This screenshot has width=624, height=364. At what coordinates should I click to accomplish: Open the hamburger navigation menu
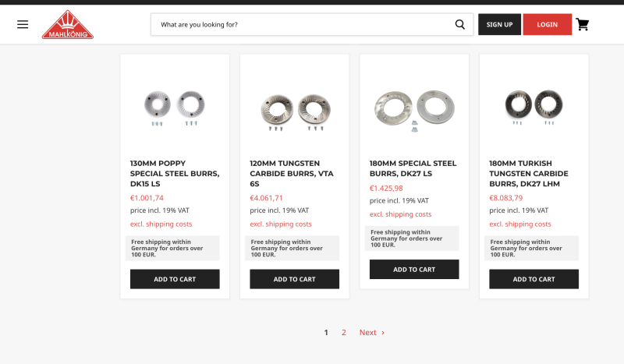pyautogui.click(x=23, y=24)
